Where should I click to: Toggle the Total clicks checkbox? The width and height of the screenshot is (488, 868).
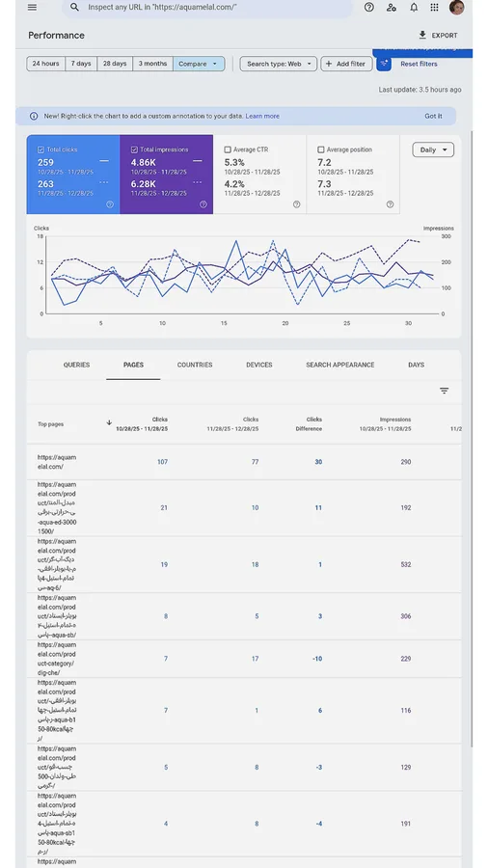[41, 149]
